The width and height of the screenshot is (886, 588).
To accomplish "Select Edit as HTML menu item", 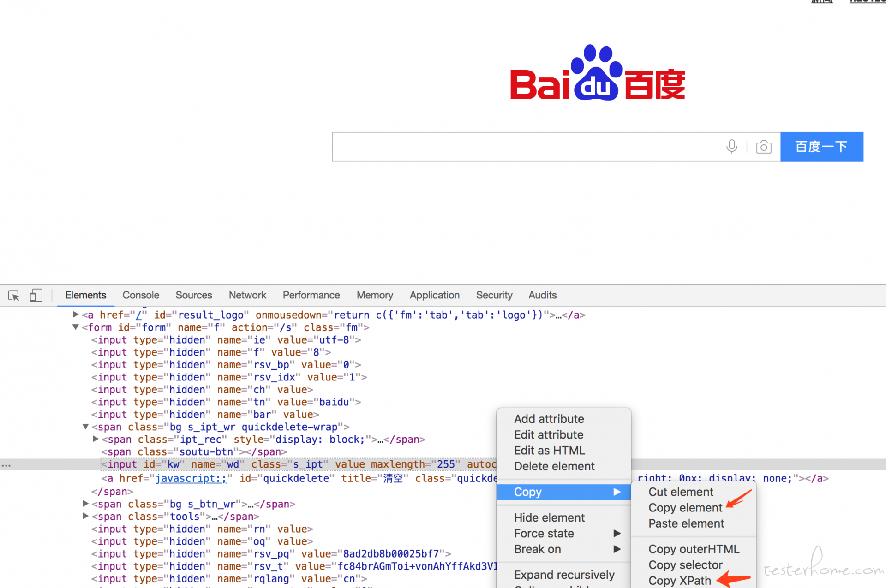I will point(550,450).
